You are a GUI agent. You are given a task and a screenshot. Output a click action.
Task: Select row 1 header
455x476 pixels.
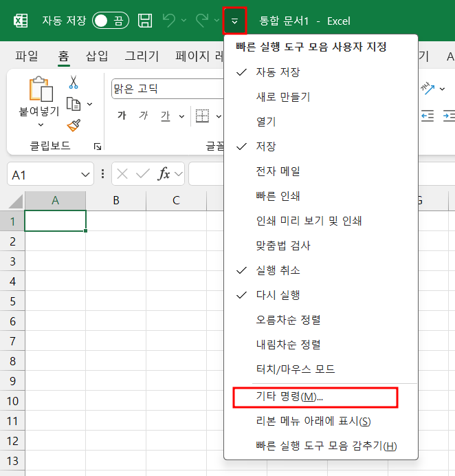(12, 221)
